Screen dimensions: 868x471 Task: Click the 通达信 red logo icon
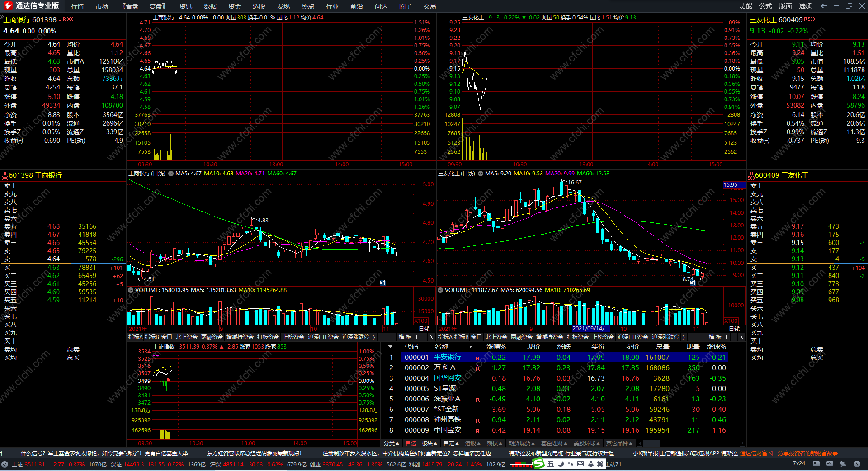pyautogui.click(x=8, y=6)
